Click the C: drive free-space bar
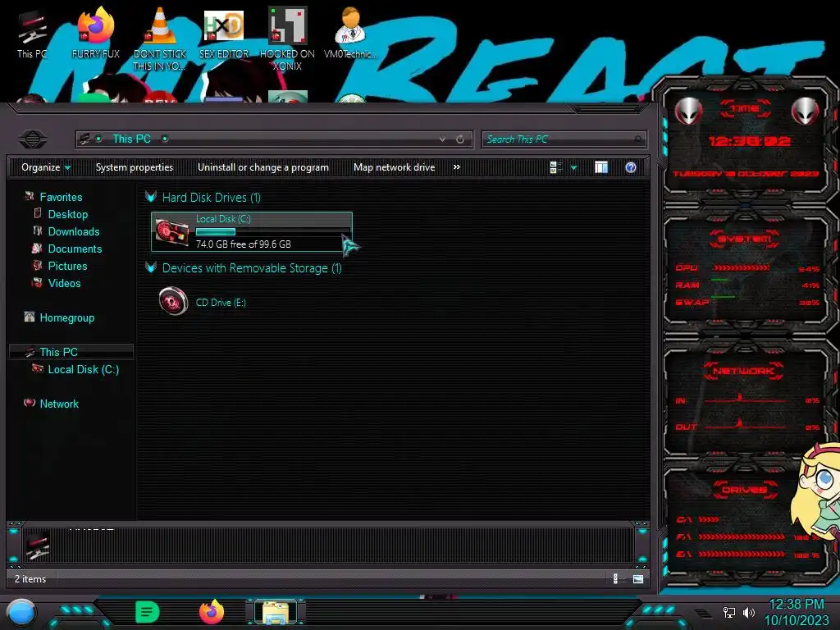The image size is (840, 630). coord(272,232)
